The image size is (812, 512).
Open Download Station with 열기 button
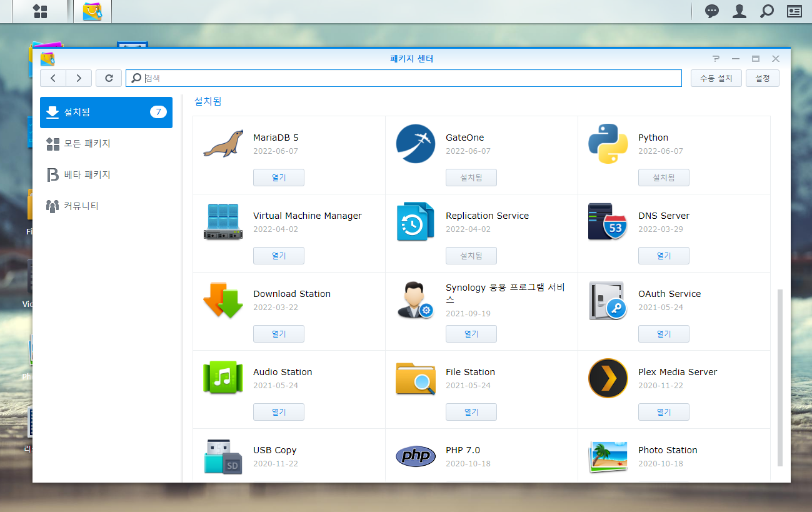pos(279,334)
